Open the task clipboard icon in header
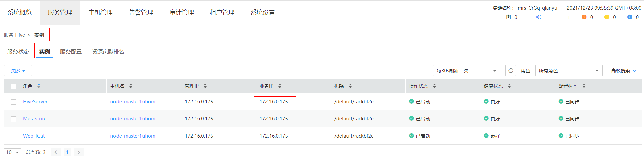 coord(508,17)
